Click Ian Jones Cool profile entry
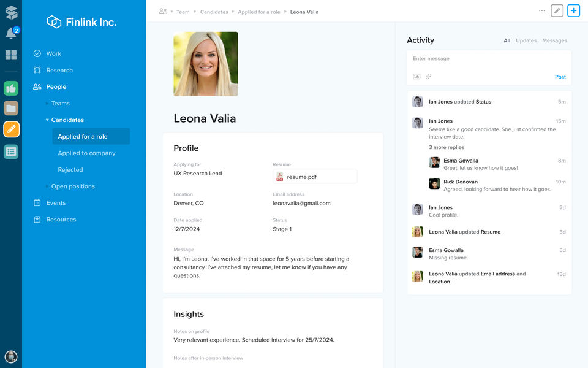The image size is (588, 368). [489, 210]
